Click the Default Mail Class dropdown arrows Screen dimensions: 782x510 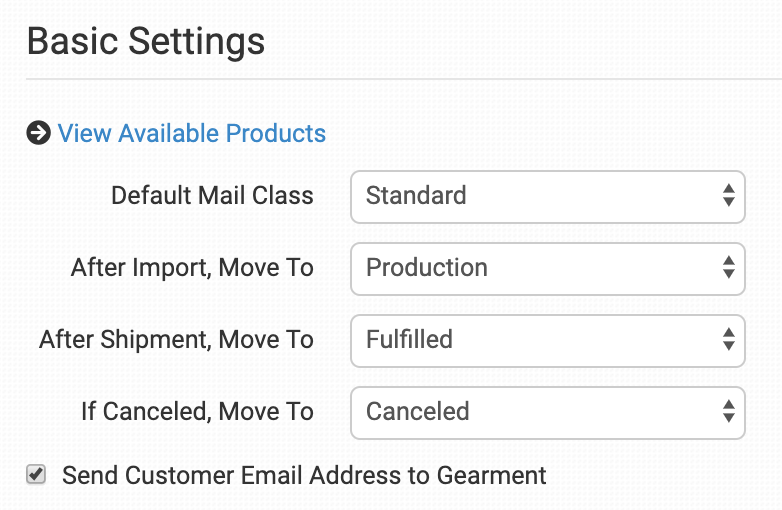(x=729, y=196)
